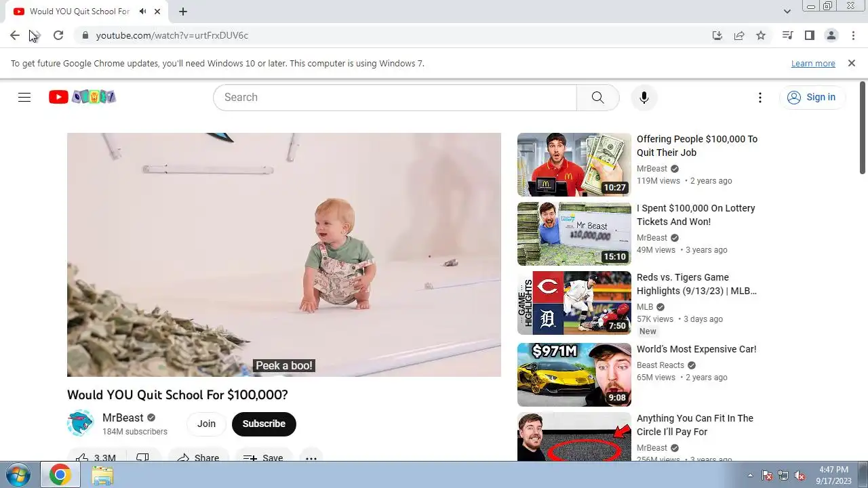Click into the YouTube search field
Image resolution: width=868 pixels, height=488 pixels.
(x=395, y=97)
